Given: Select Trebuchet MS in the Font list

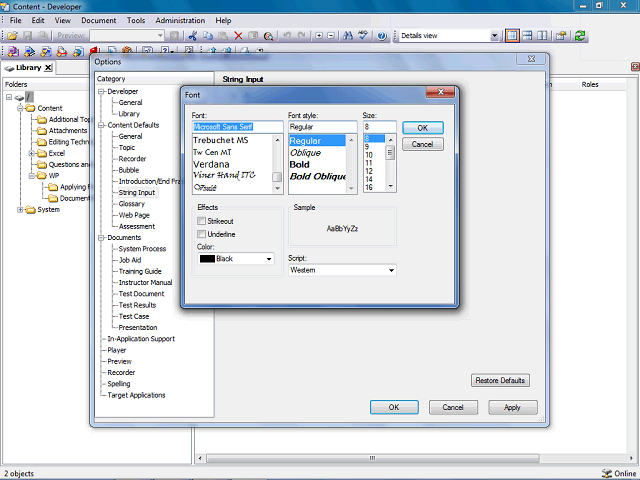Looking at the screenshot, I should [x=220, y=140].
